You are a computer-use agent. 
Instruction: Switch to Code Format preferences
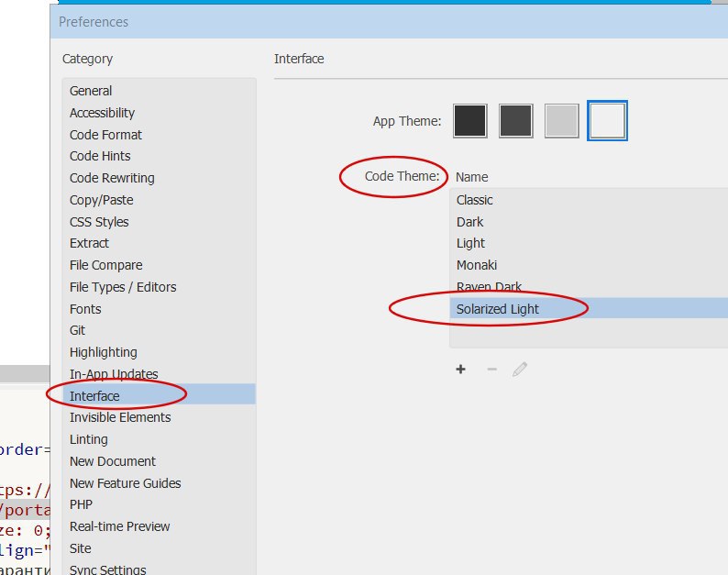[105, 135]
